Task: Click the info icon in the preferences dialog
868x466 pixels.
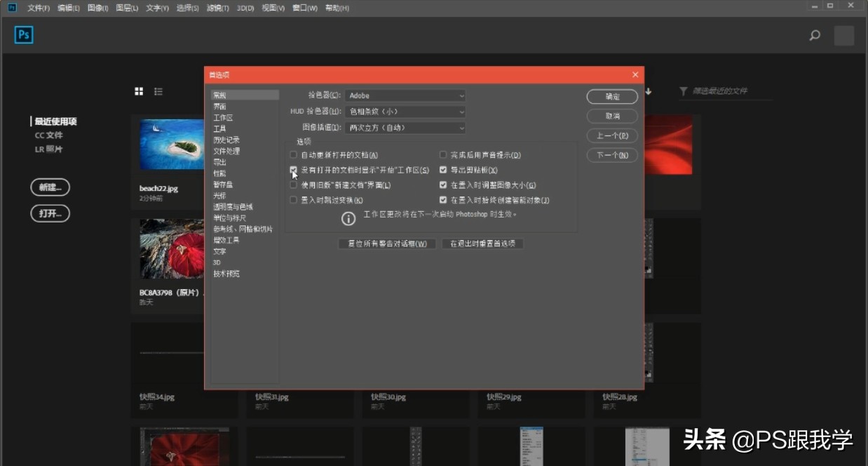Action: (348, 218)
